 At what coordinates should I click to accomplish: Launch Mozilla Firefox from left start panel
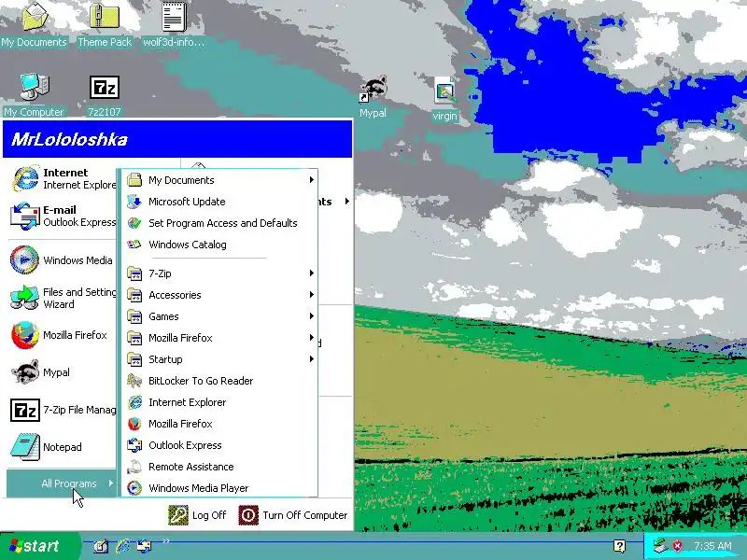pyautogui.click(x=63, y=335)
